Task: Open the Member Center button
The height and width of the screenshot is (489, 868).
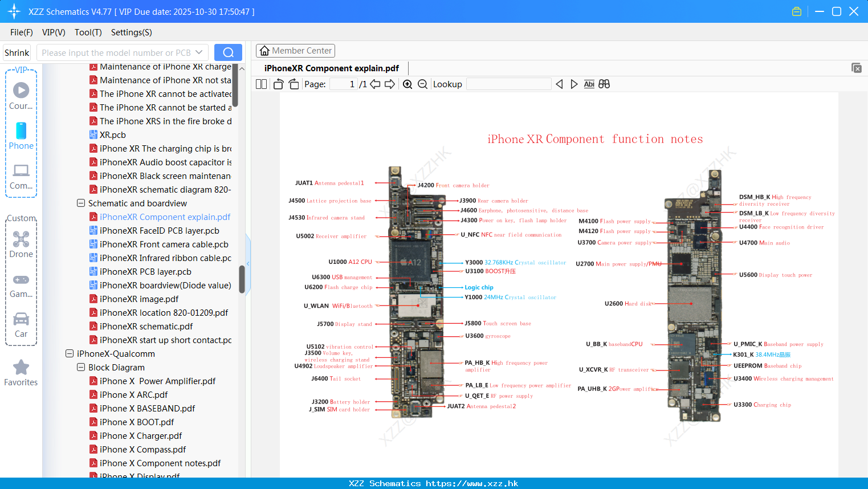Action: click(x=295, y=51)
